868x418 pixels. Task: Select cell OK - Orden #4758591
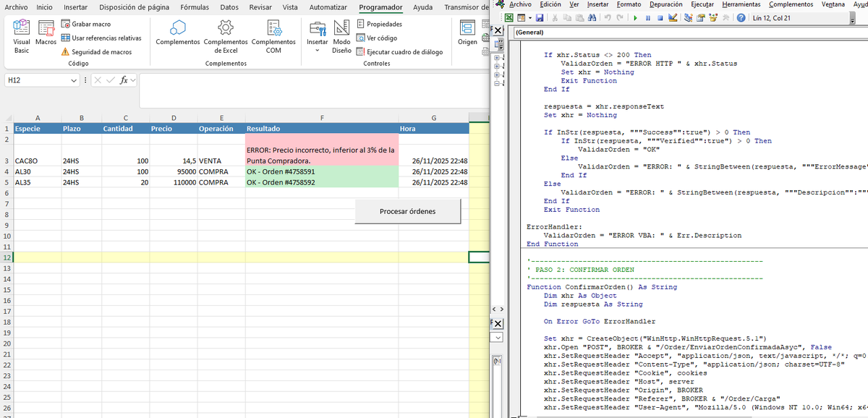pyautogui.click(x=322, y=171)
